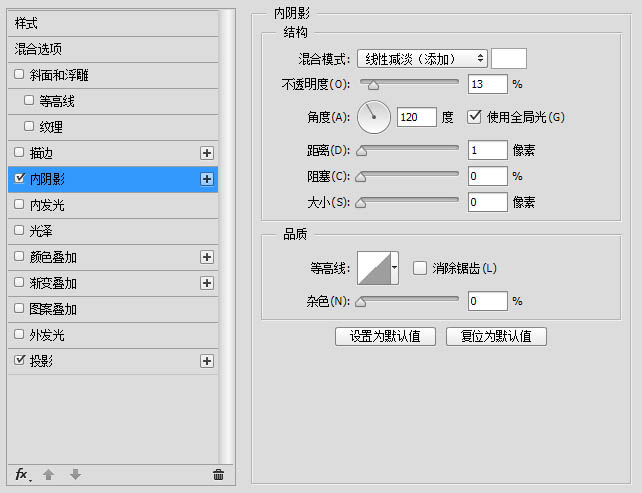The height and width of the screenshot is (493, 642).
Task: Click the inner shadow color swatch
Action: point(509,58)
